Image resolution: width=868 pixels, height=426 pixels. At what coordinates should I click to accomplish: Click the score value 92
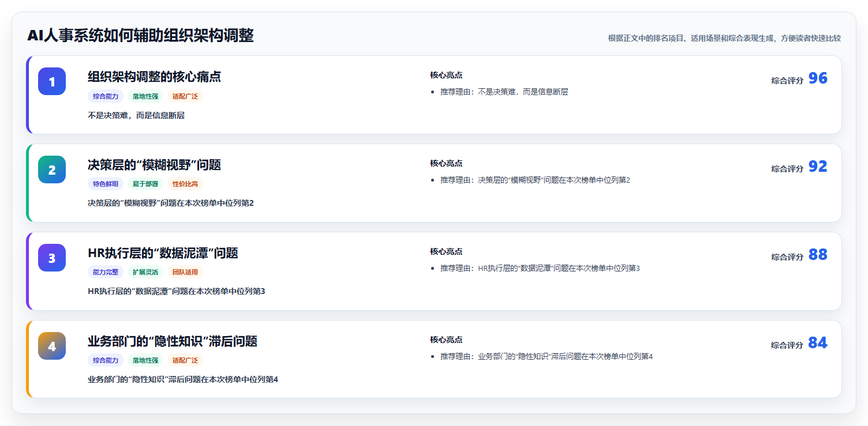(818, 167)
